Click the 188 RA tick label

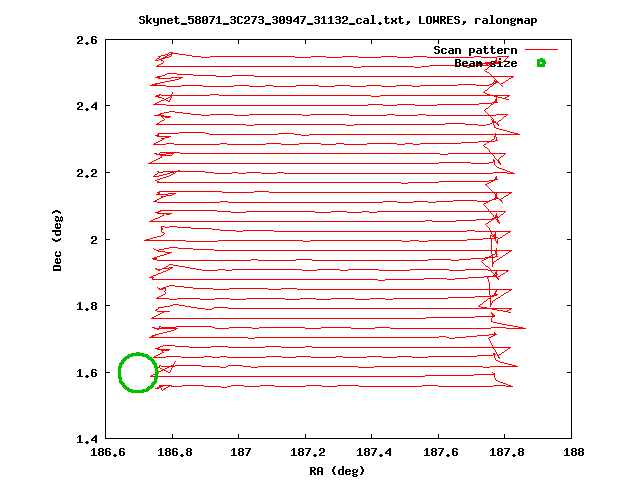click(x=573, y=452)
